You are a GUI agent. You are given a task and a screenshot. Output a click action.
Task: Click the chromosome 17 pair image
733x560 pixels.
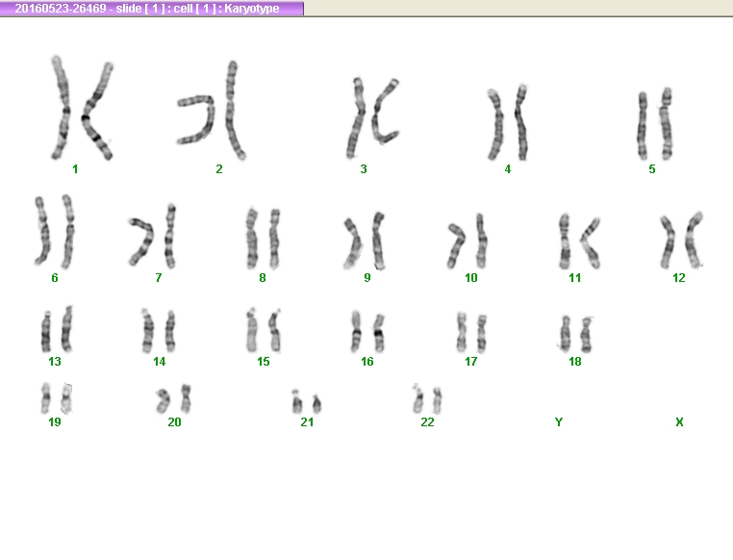(x=471, y=332)
